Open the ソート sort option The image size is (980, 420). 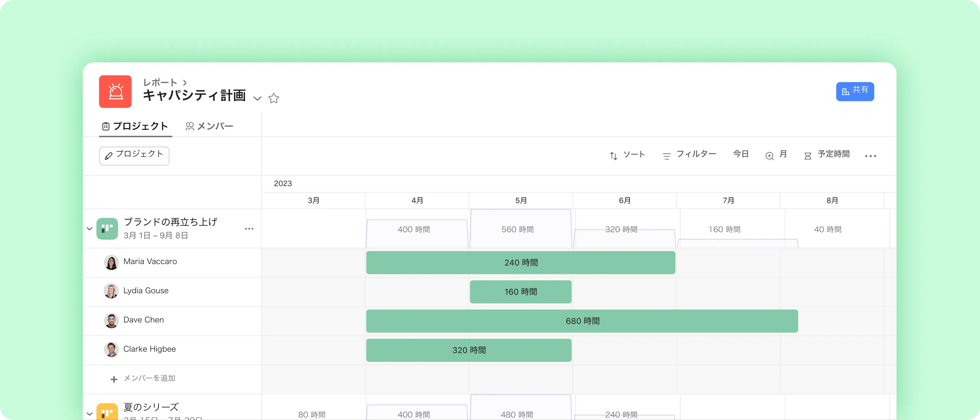click(x=627, y=155)
